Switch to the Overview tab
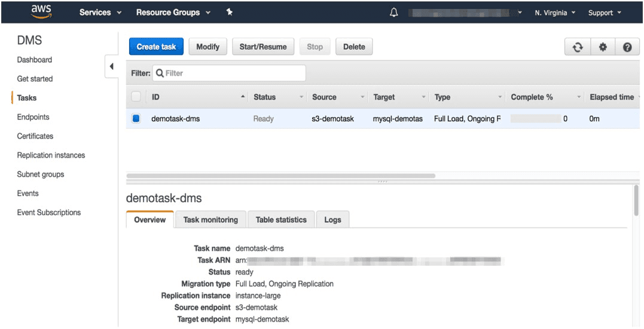This screenshot has height=329, width=644. (x=150, y=220)
